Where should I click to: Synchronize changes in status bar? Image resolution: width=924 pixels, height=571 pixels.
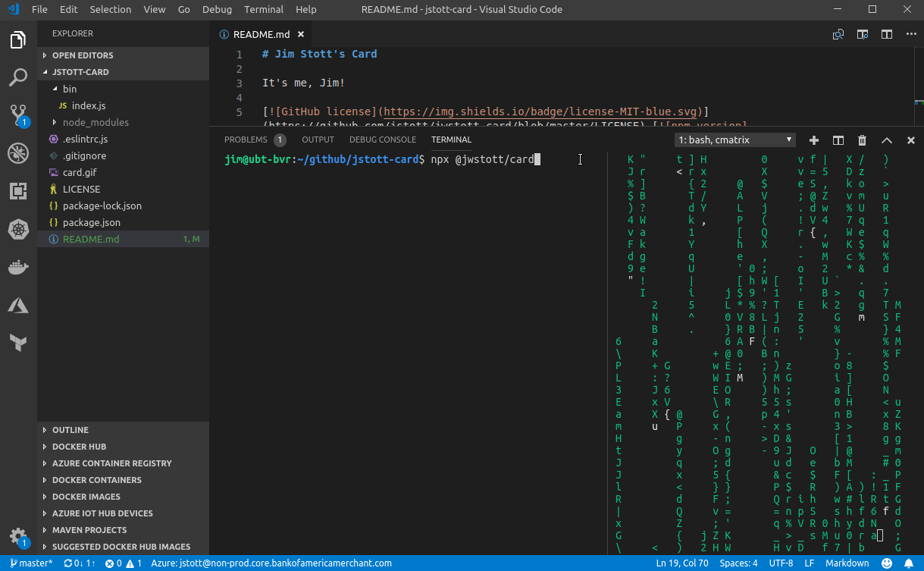click(x=80, y=563)
